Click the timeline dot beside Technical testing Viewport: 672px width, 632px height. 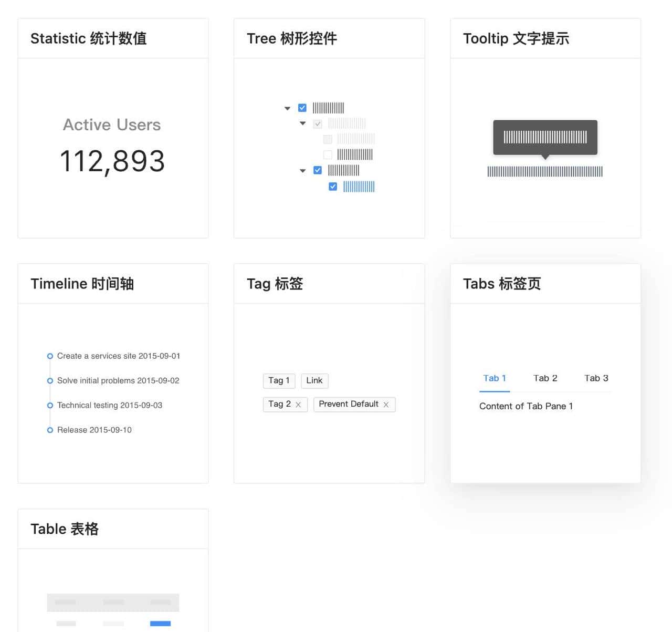click(50, 405)
